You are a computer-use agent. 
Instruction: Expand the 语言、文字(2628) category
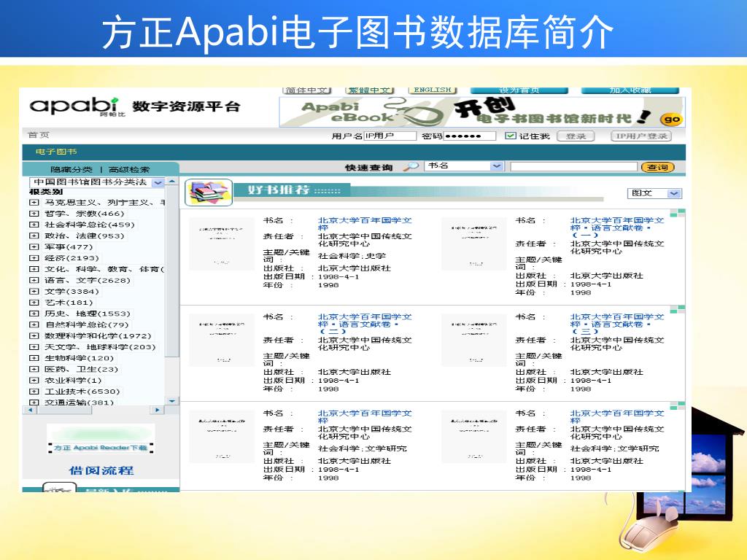pyautogui.click(x=34, y=280)
